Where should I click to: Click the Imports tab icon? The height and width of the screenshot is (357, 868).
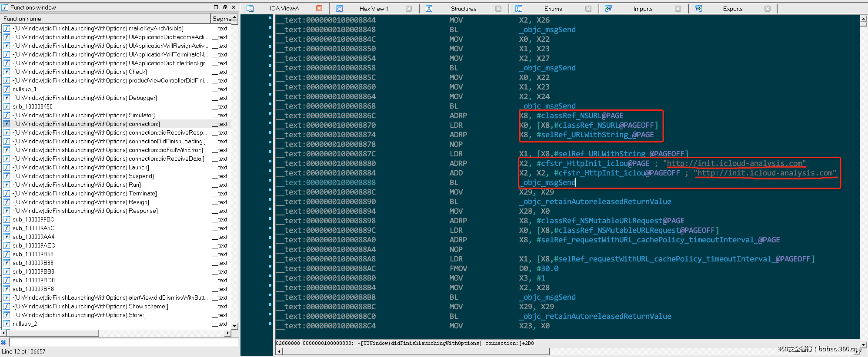[609, 8]
